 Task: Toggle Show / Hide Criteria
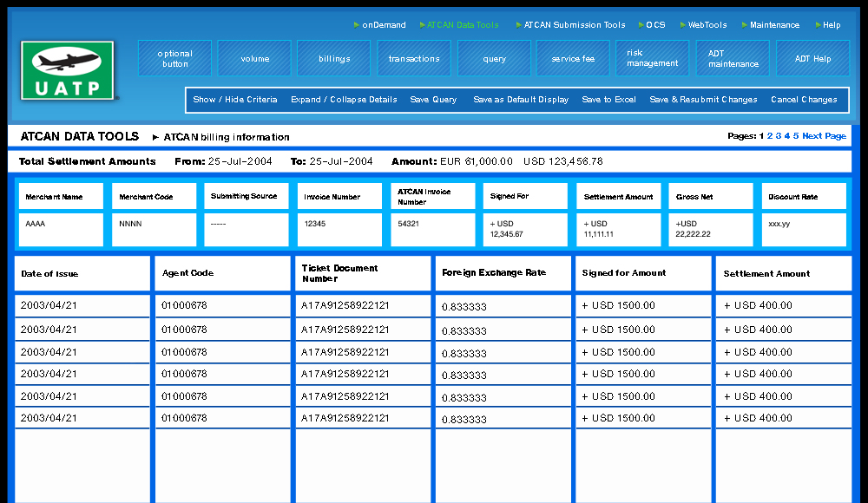(235, 100)
